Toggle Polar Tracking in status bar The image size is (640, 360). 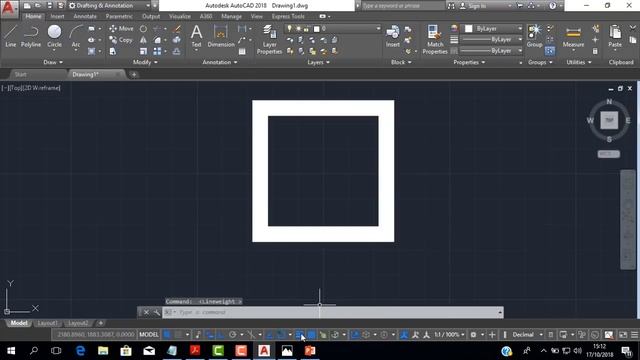tap(233, 335)
